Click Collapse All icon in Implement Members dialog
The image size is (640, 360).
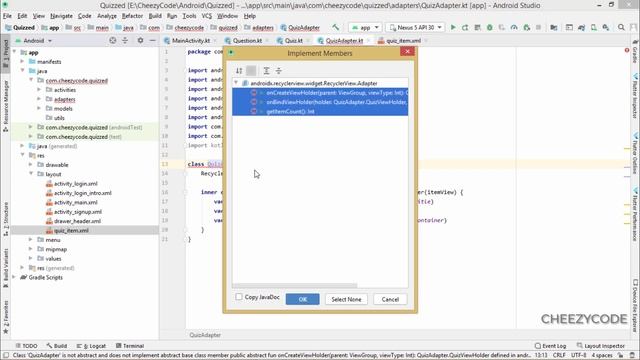point(278,71)
